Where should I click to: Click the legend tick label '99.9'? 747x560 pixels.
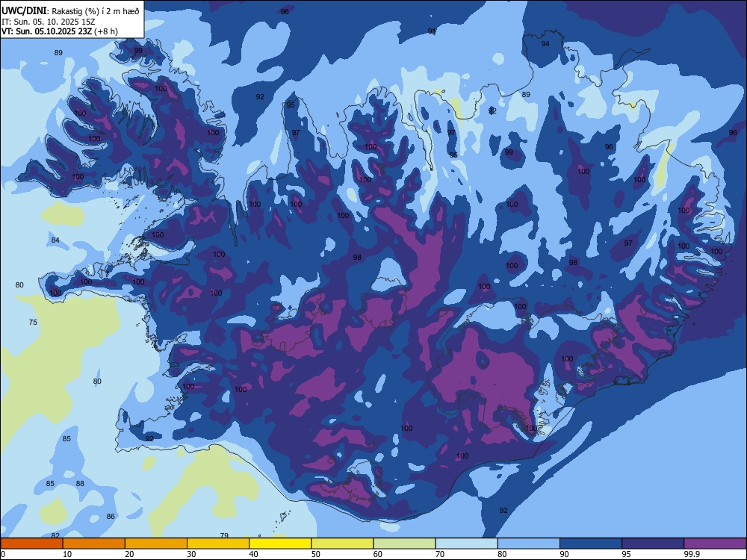tap(692, 554)
